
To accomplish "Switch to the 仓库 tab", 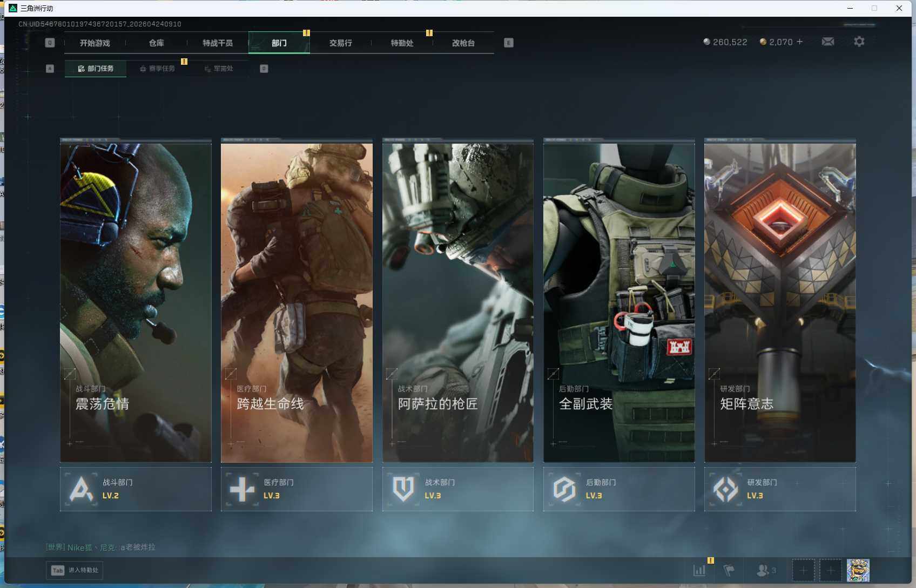I will coord(156,43).
